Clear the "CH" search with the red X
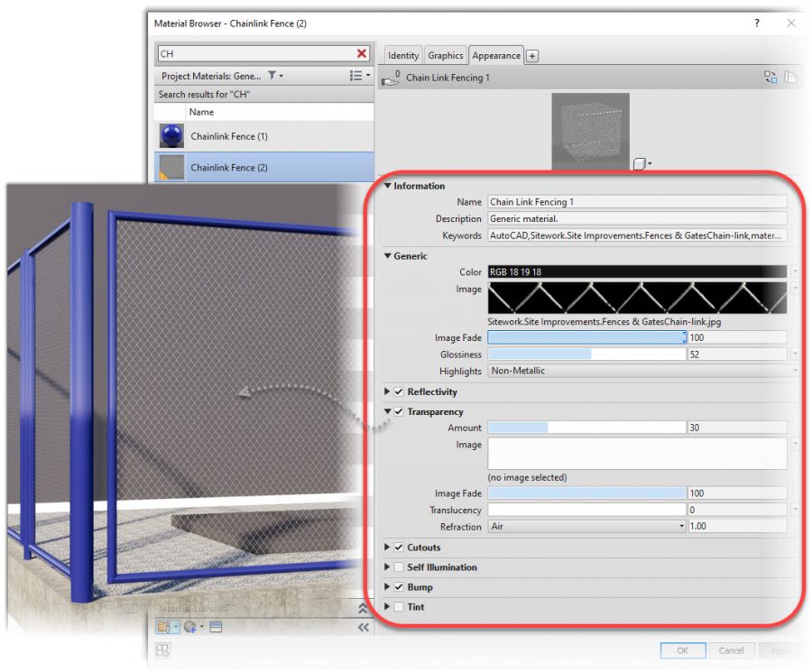The image size is (812, 672). [x=361, y=52]
